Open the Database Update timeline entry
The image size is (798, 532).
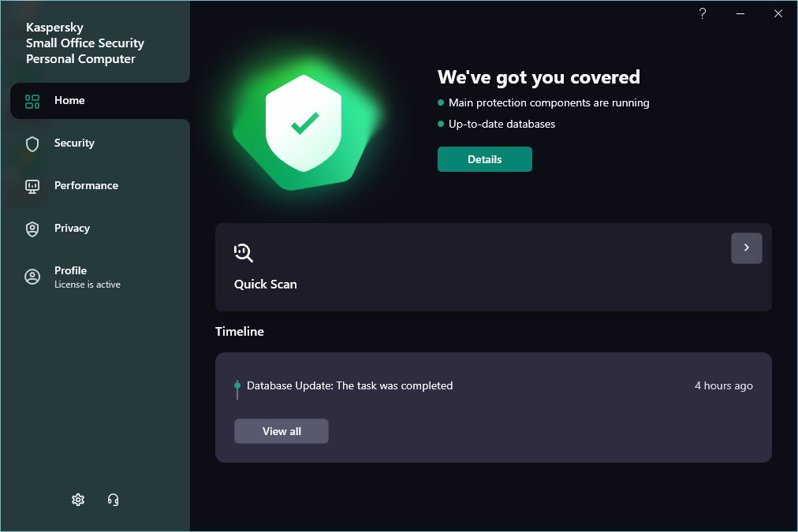[349, 386]
